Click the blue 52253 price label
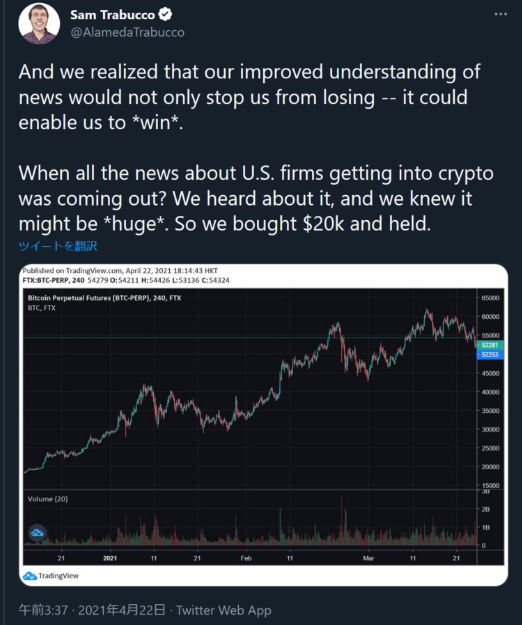The width and height of the screenshot is (522, 625). 490,354
